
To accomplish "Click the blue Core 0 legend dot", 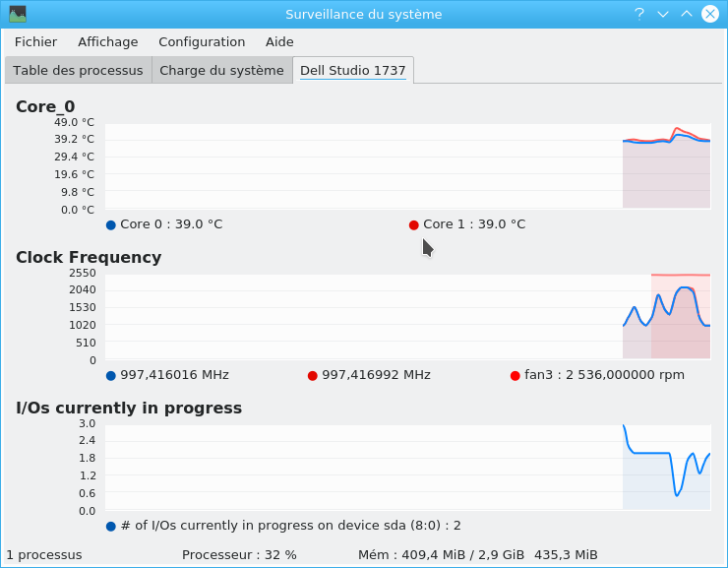I will [x=110, y=225].
